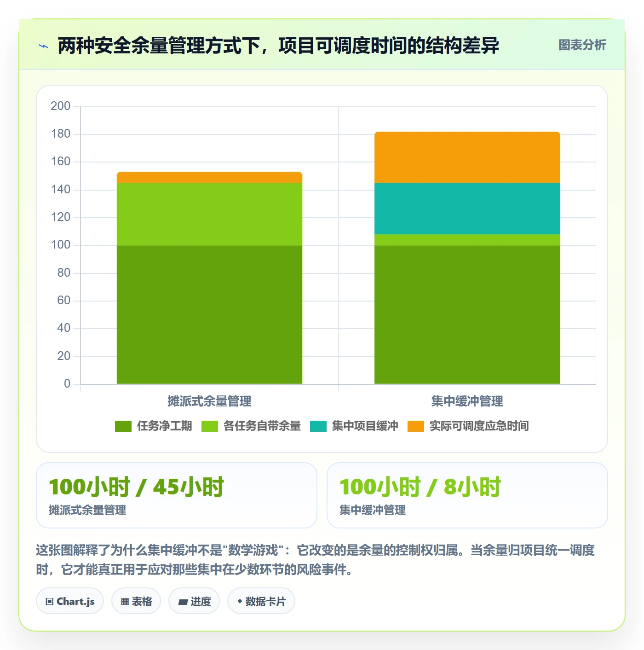Viewport: 644px width, 650px height.
Task: Click the 各任务自带余量 legend label
Action: (x=262, y=426)
